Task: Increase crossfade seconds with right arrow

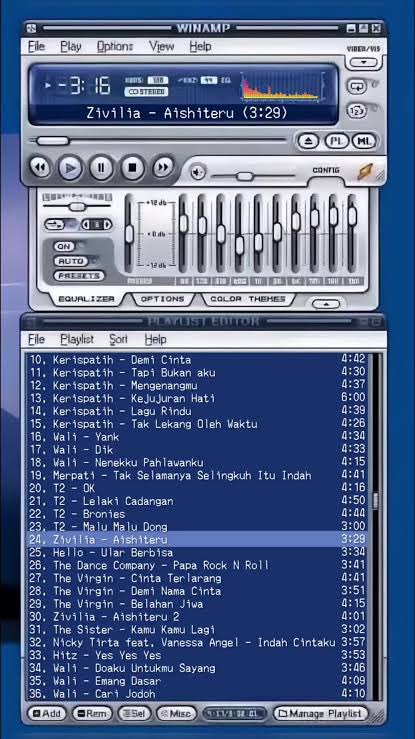Action: coord(107,224)
